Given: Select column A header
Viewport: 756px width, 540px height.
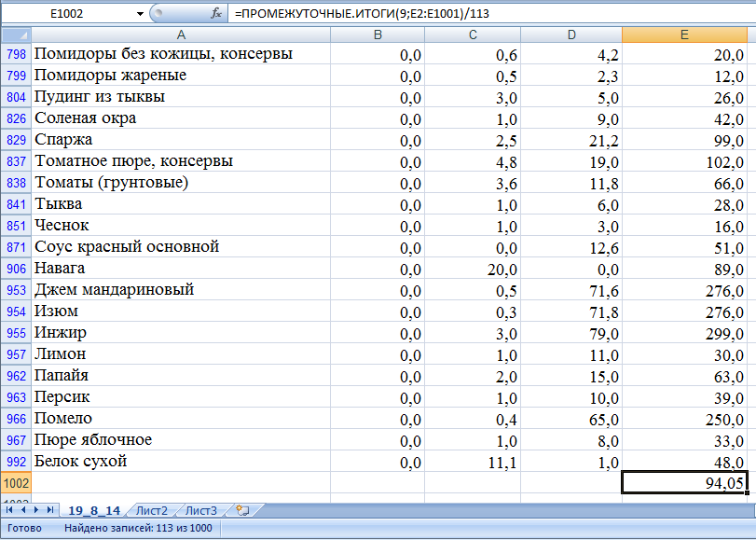Looking at the screenshot, I should (181, 35).
